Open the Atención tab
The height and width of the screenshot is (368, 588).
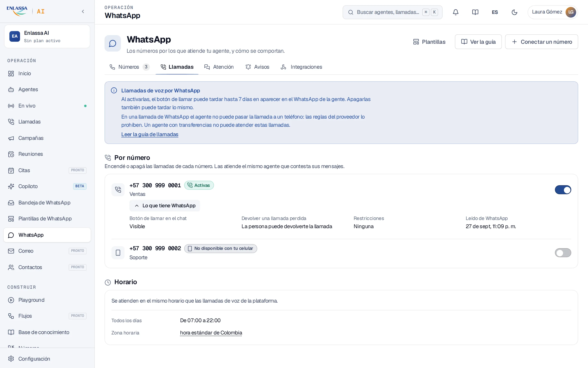coord(219,67)
